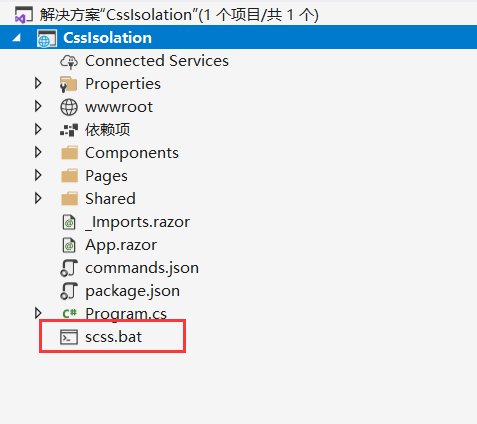The height and width of the screenshot is (424, 477).
Task: Click the App.razor file icon
Action: (69, 245)
